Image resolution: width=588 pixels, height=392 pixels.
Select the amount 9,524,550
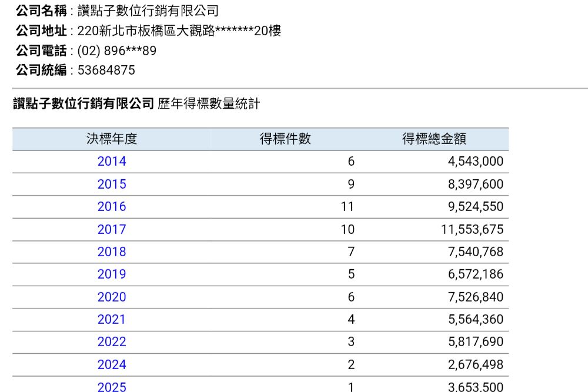476,207
